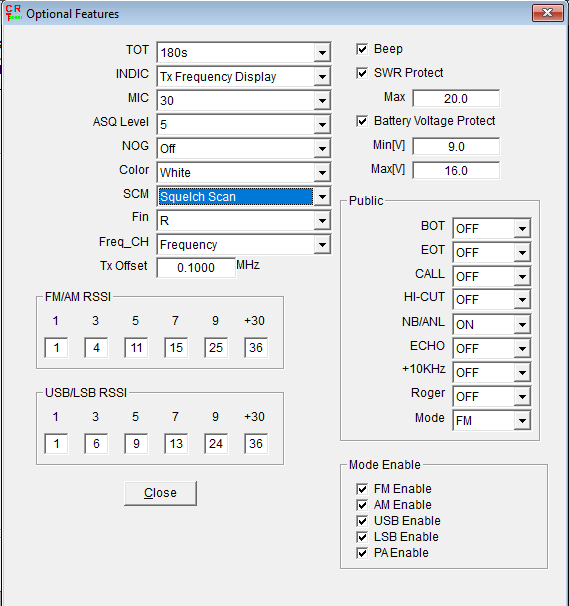The image size is (569, 606).
Task: Click USB/LSB RSSI field for S9
Action: click(216, 443)
